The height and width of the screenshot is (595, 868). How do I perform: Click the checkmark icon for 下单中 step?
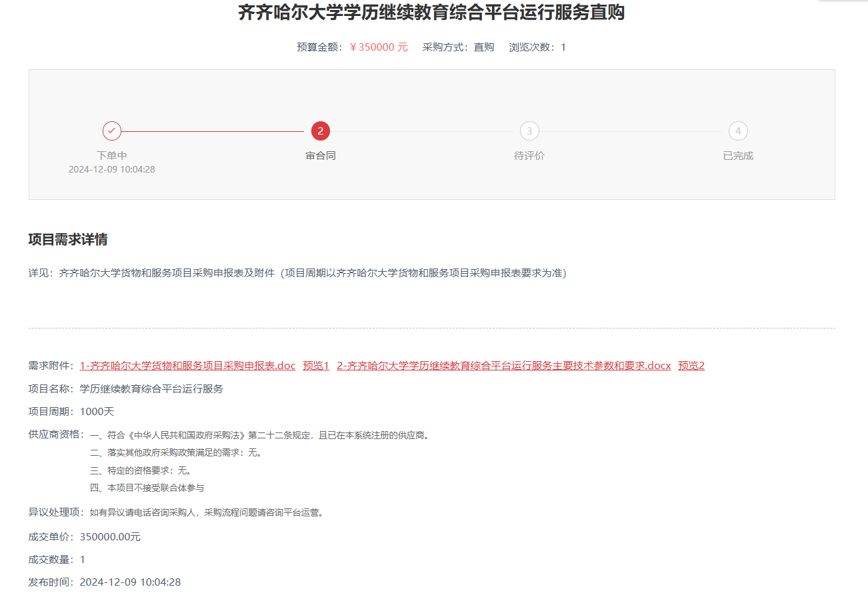pos(112,131)
